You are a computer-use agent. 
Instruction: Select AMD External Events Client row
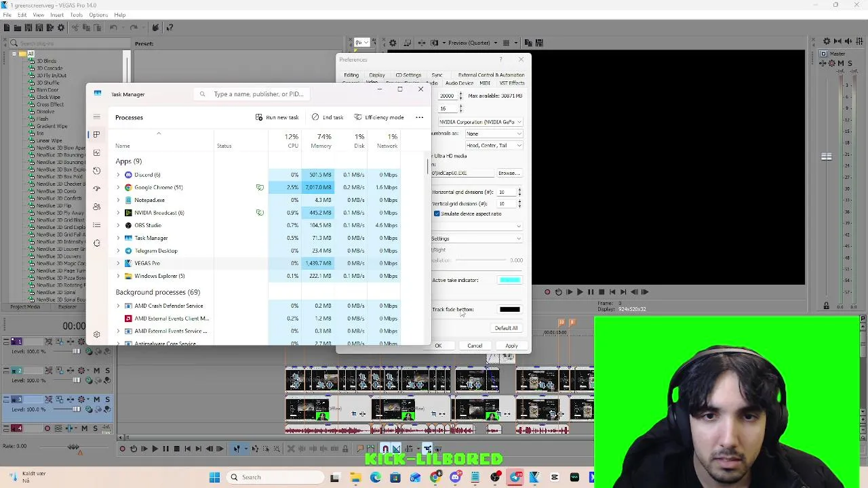click(x=258, y=319)
